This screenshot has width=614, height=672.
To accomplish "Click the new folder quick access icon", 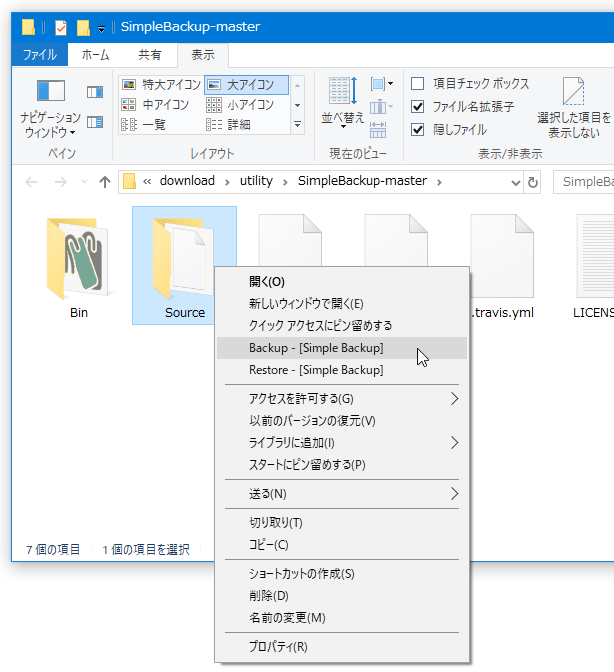I will [83, 28].
